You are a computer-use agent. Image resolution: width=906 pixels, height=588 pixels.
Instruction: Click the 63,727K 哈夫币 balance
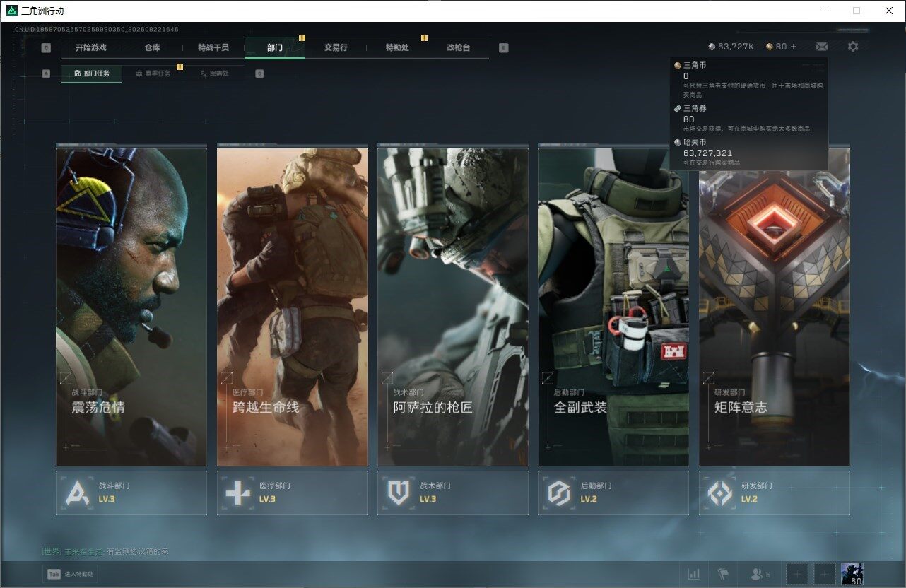tap(731, 47)
